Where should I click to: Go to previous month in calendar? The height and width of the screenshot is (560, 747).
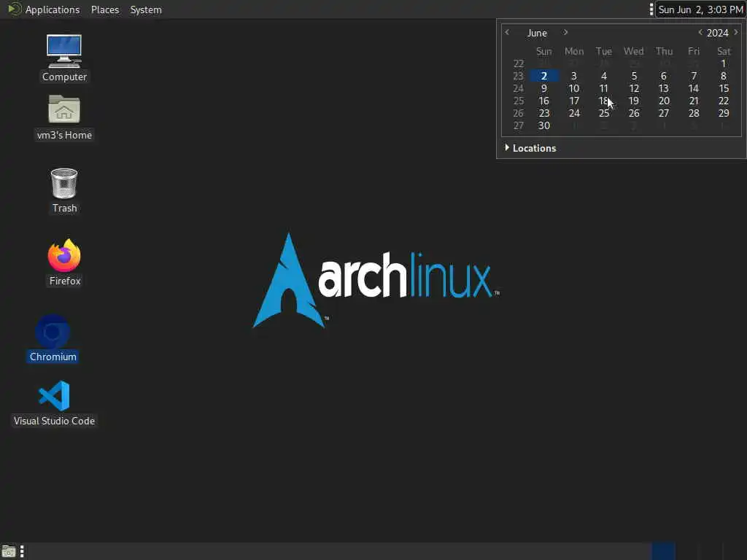coord(507,32)
